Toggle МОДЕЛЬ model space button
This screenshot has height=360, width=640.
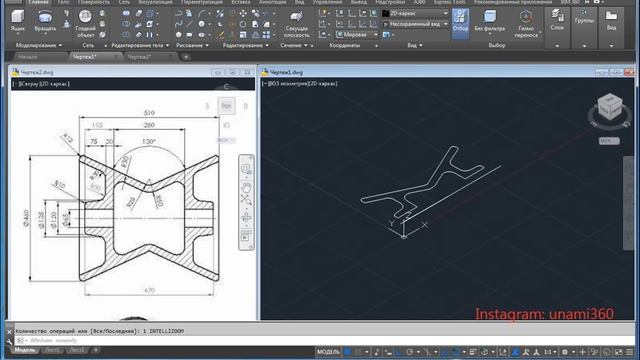(x=328, y=352)
